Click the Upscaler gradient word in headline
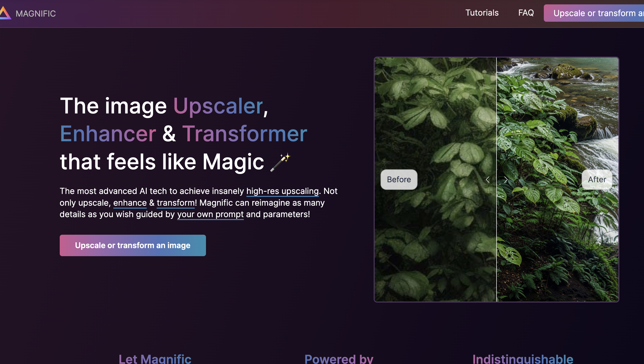The image size is (644, 364). pyautogui.click(x=218, y=106)
